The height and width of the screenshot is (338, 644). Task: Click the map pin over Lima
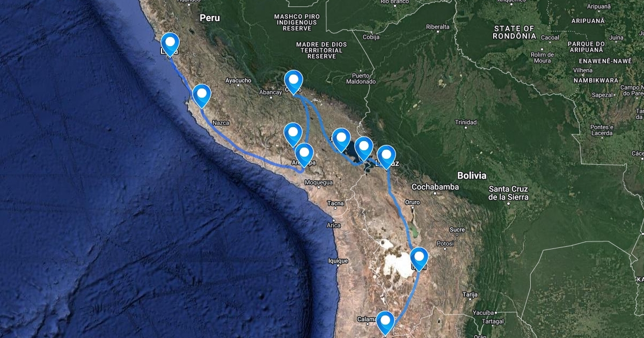coord(170,43)
